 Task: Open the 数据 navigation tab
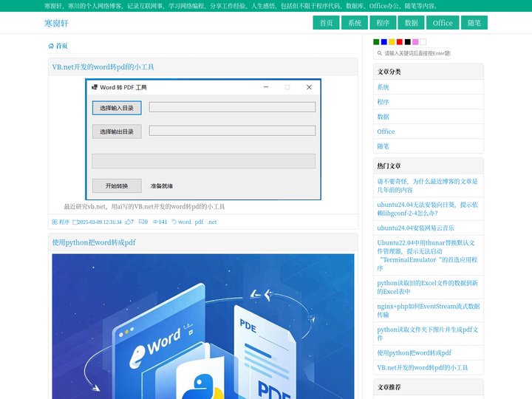click(412, 23)
